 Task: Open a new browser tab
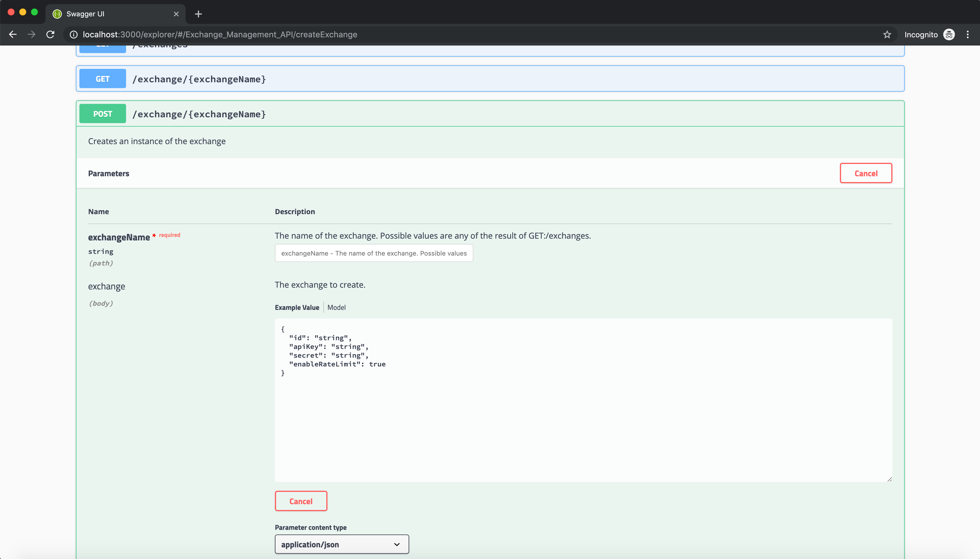pyautogui.click(x=198, y=14)
